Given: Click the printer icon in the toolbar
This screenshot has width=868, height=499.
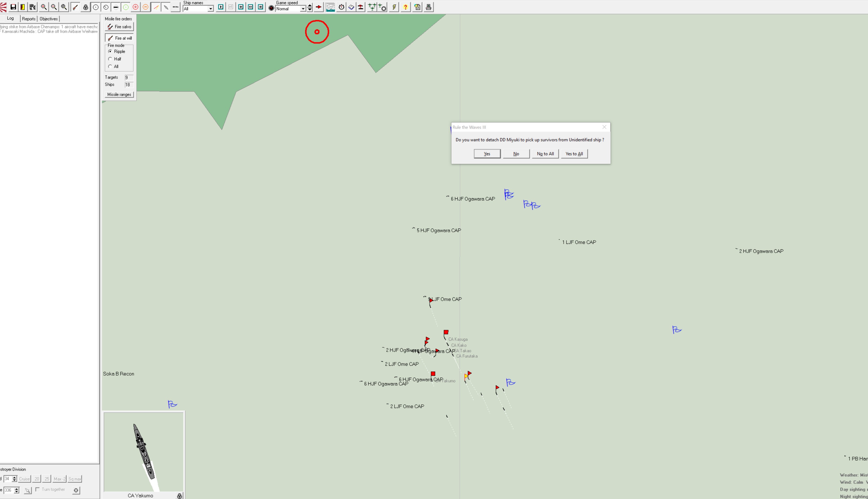Looking at the screenshot, I should 428,7.
